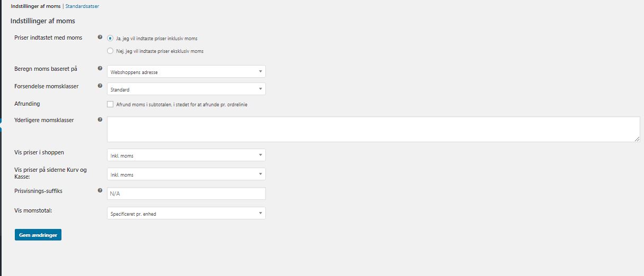Grab the resize handle of the momsklasser textarea
Viewport: 644px width, 276px height.
click(637, 139)
